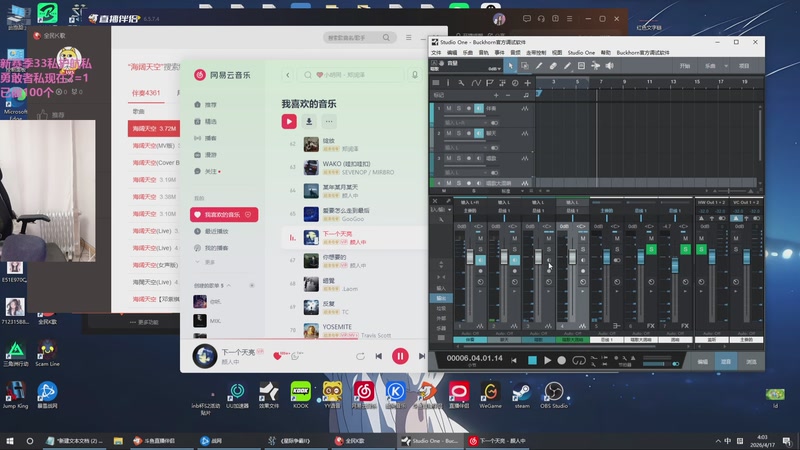Screen dimensions: 800x450
Task: Open the I/O dropdown at mixer left panel
Action: pyautogui.click(x=441, y=209)
